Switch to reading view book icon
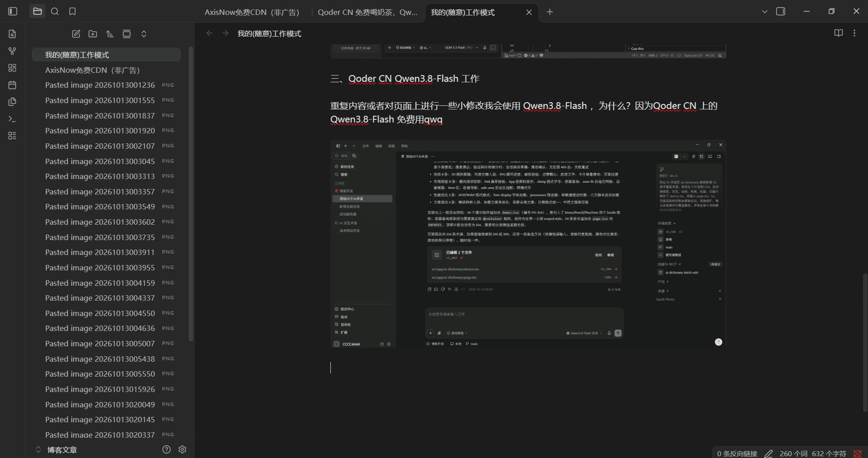This screenshot has height=458, width=868. (839, 33)
